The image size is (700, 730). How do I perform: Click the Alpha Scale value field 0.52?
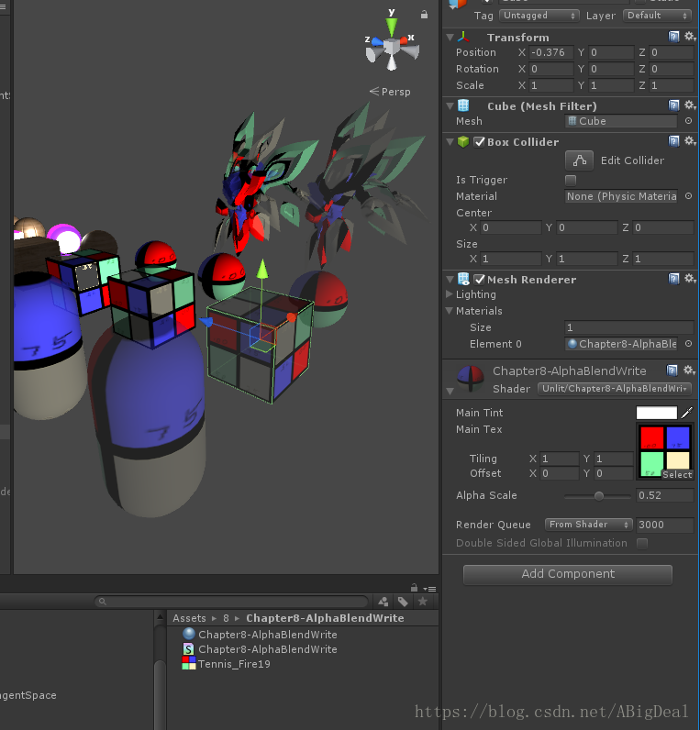[x=664, y=495]
